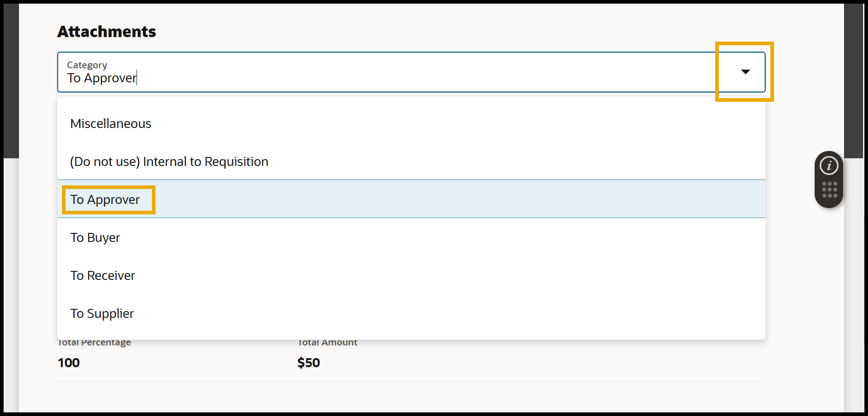Click the info icon on floating panel
This screenshot has height=416, width=868.
click(x=829, y=165)
